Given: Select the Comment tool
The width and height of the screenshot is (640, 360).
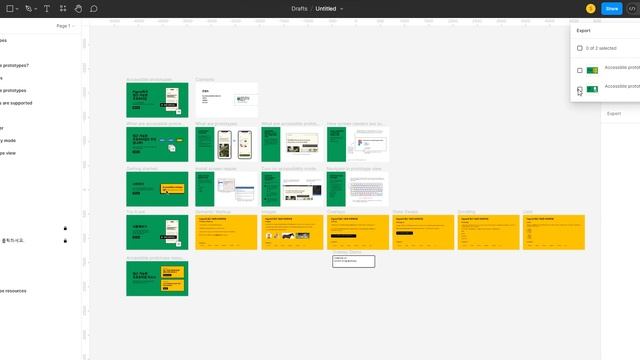Looking at the screenshot, I should [93, 9].
